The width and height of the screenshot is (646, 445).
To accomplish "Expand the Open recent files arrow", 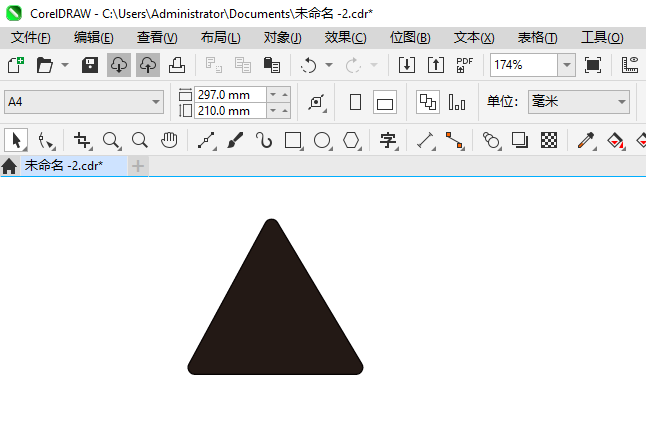I will point(65,65).
